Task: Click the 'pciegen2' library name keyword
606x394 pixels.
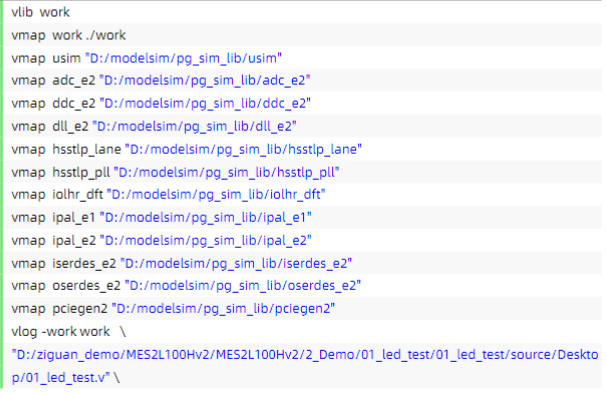Action: pos(80,308)
